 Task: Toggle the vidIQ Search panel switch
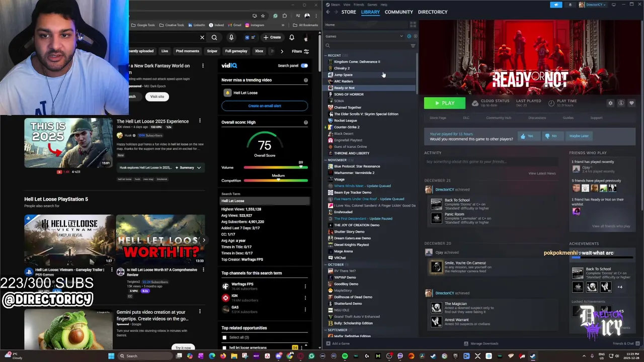(x=304, y=65)
